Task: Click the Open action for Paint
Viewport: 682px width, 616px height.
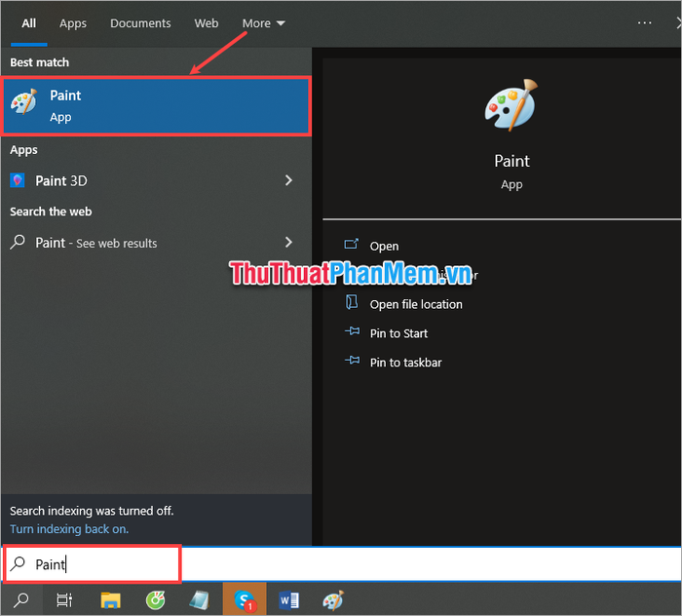Action: 384,246
